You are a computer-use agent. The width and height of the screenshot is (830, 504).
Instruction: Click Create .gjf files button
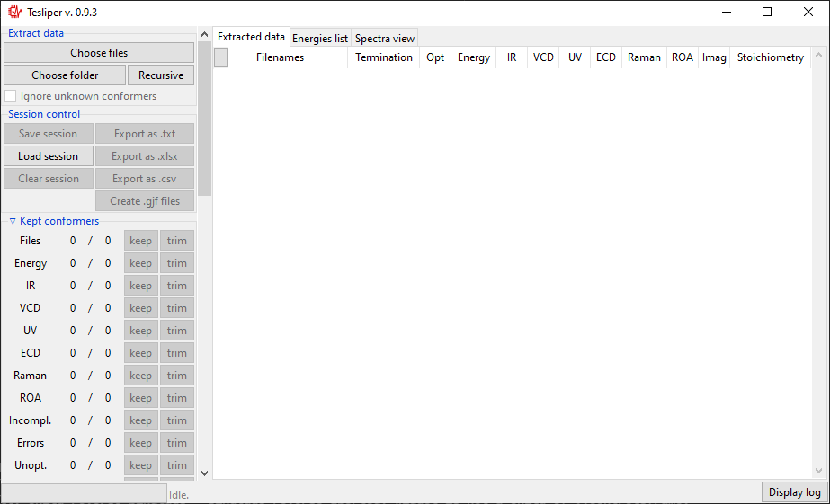tap(145, 201)
